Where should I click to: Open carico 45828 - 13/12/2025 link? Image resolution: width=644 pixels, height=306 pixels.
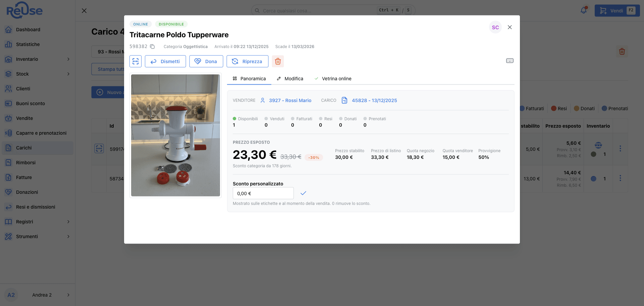pos(374,100)
